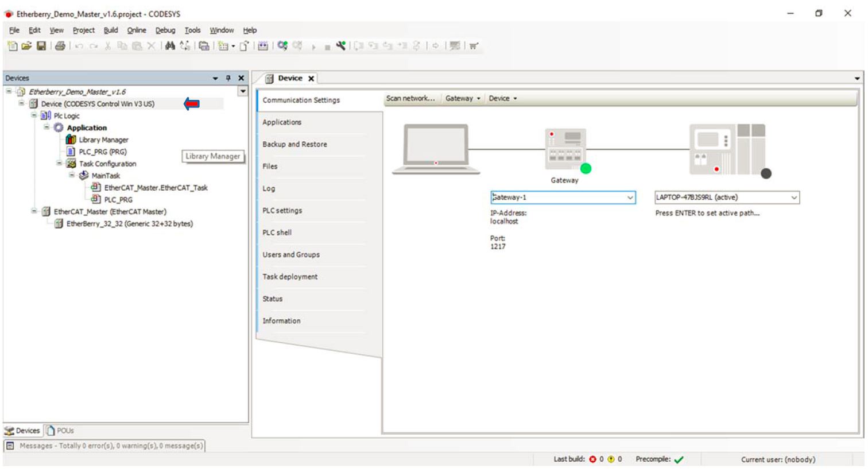Click the Messages - Totally 0 error(s) bar
The width and height of the screenshot is (868, 472).
[x=104, y=446]
